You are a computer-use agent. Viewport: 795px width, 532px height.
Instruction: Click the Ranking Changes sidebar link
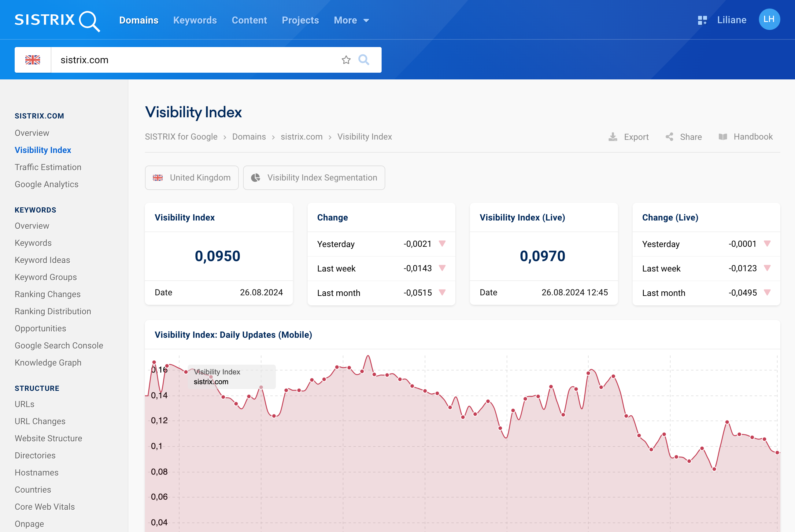[48, 294]
